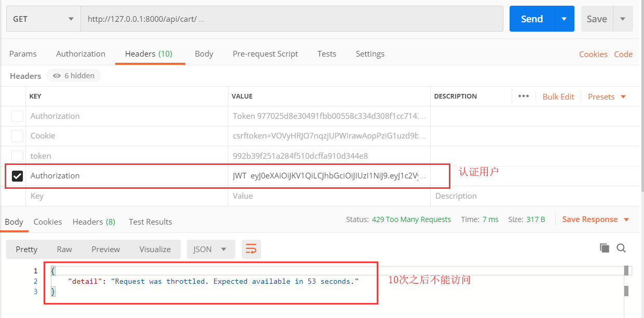This screenshot has width=644, height=318.
Task: Click Bulk Edit for headers
Action: pyautogui.click(x=558, y=97)
